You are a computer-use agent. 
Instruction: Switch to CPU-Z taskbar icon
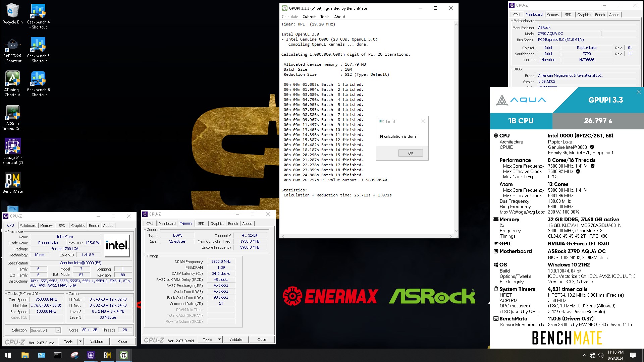[x=91, y=355]
